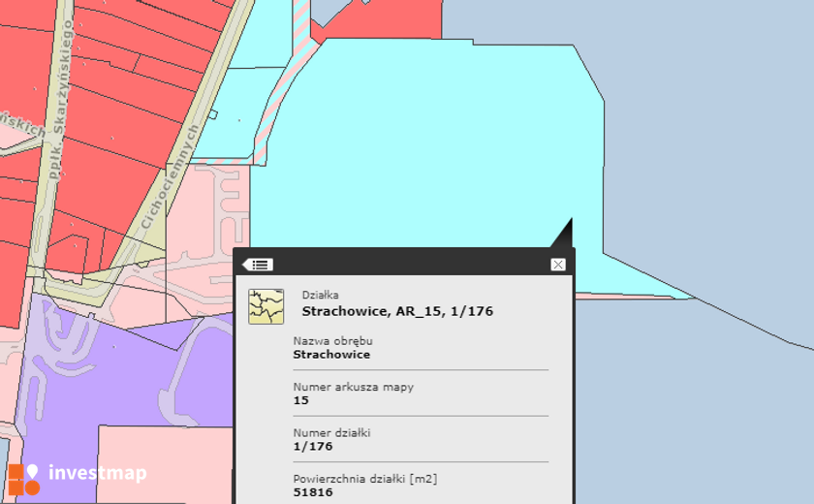Click the Numer arkusza mapy value 15
814x504 pixels.
tap(301, 400)
